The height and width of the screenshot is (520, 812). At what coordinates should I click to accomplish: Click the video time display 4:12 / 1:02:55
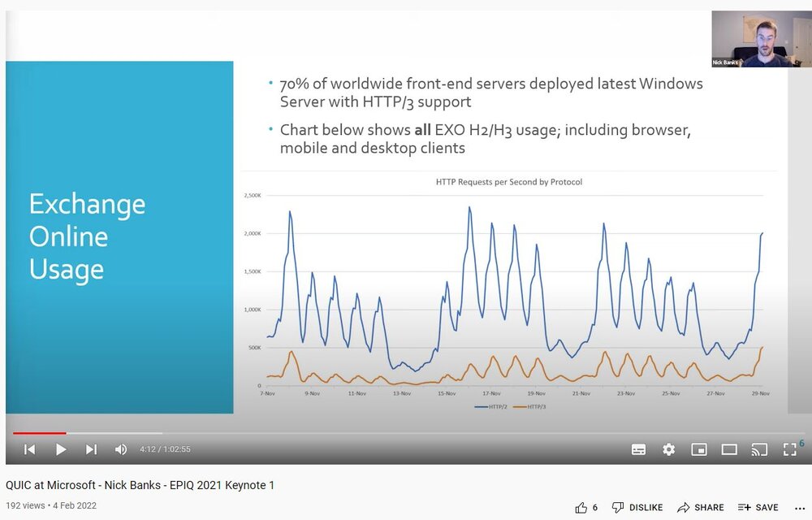coord(165,449)
